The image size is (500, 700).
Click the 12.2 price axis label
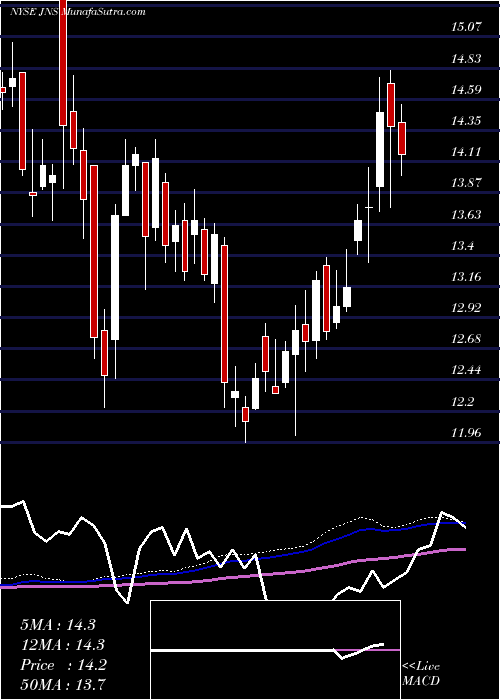pyautogui.click(x=463, y=402)
